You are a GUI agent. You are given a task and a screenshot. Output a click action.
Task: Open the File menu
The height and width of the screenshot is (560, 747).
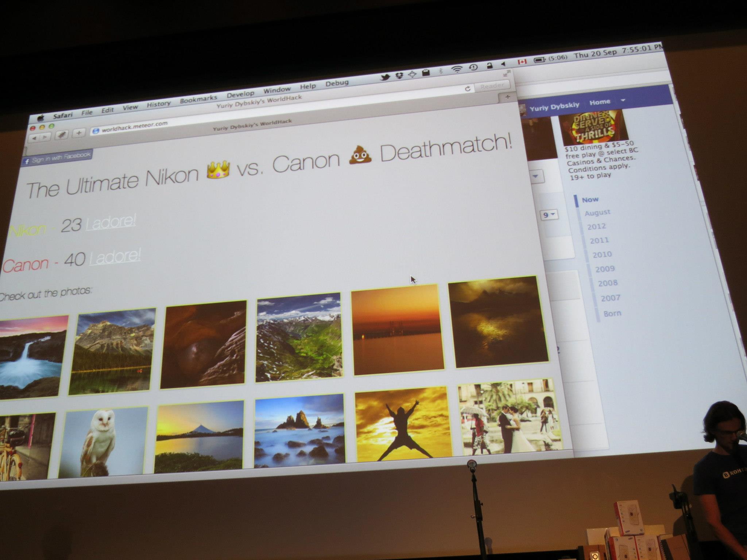[87, 113]
